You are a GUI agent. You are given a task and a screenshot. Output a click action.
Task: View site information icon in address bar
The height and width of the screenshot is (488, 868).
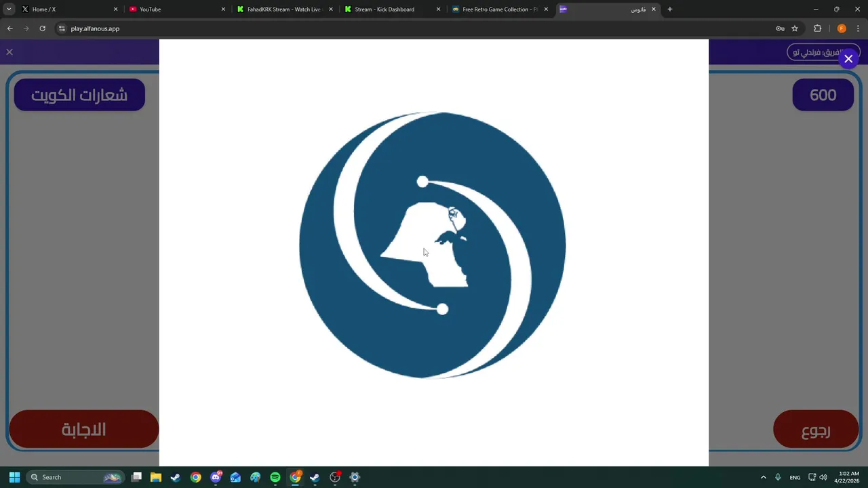click(x=62, y=28)
